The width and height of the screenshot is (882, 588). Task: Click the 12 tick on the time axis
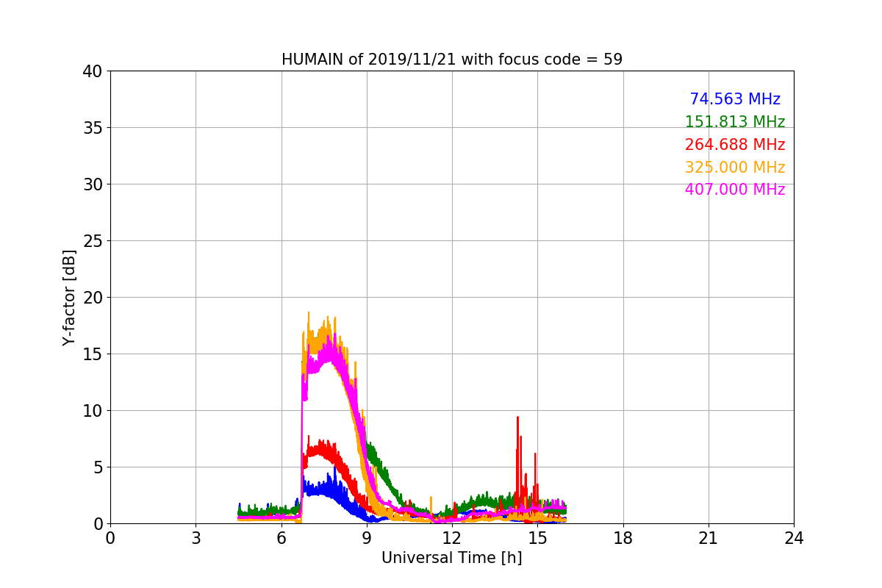[x=452, y=537]
